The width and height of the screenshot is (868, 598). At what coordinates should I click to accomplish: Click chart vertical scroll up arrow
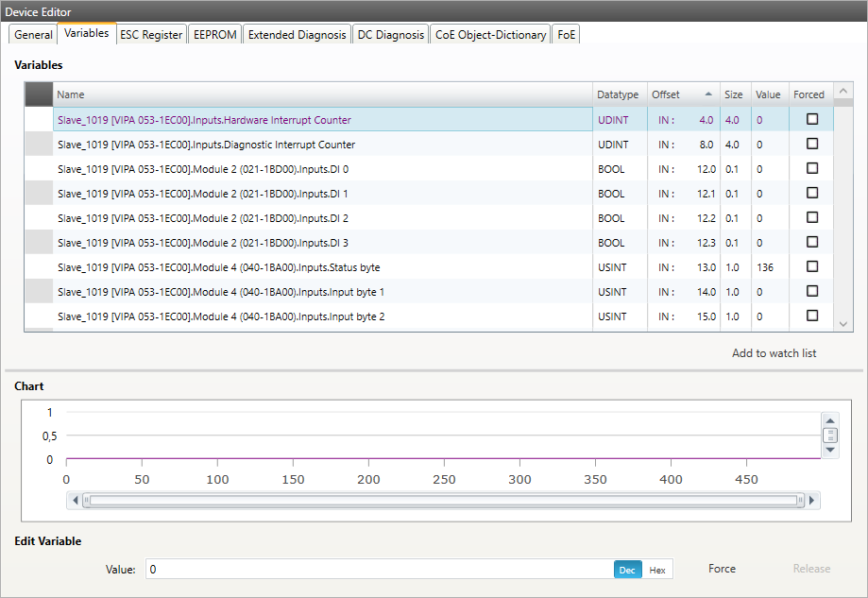[830, 420]
